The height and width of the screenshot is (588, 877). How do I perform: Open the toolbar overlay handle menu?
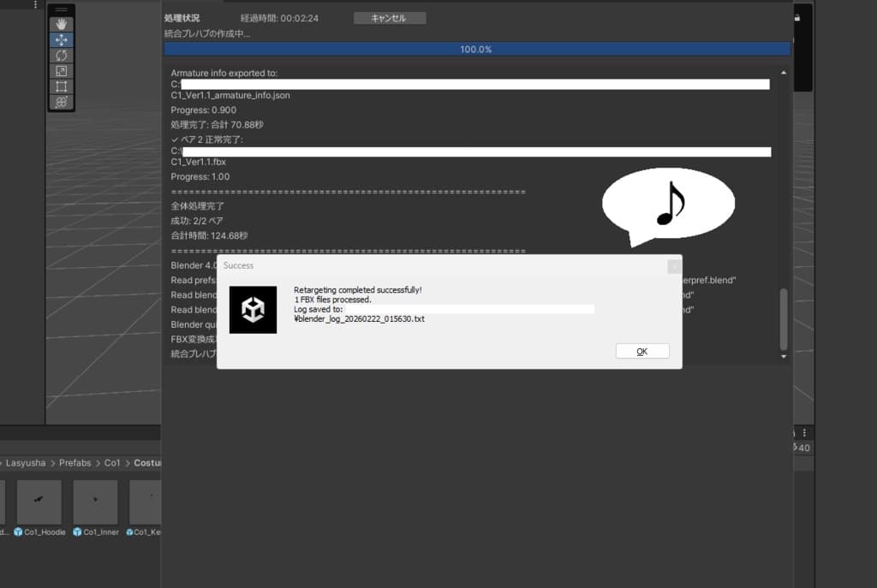(61, 10)
